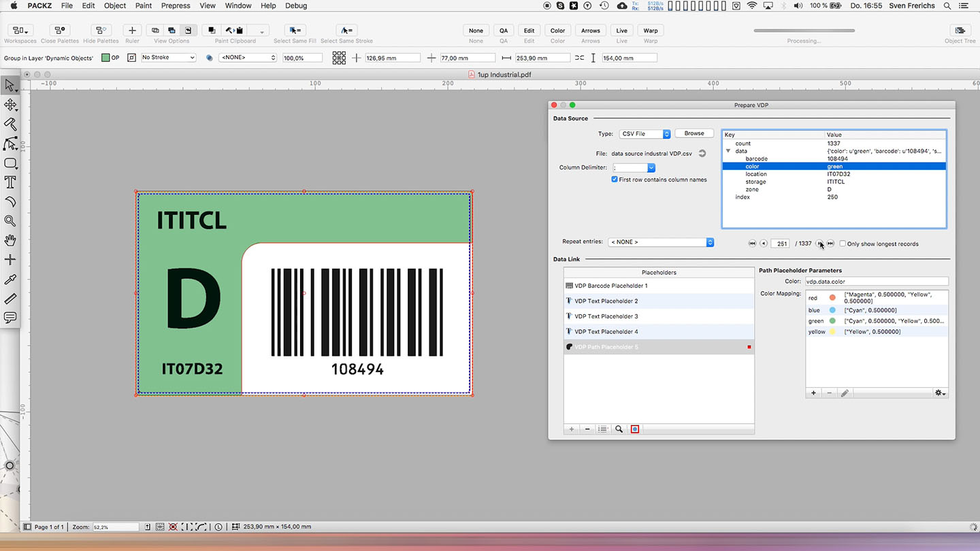Select the Hand pan tool
This screenshot has height=551, width=980.
click(x=10, y=241)
